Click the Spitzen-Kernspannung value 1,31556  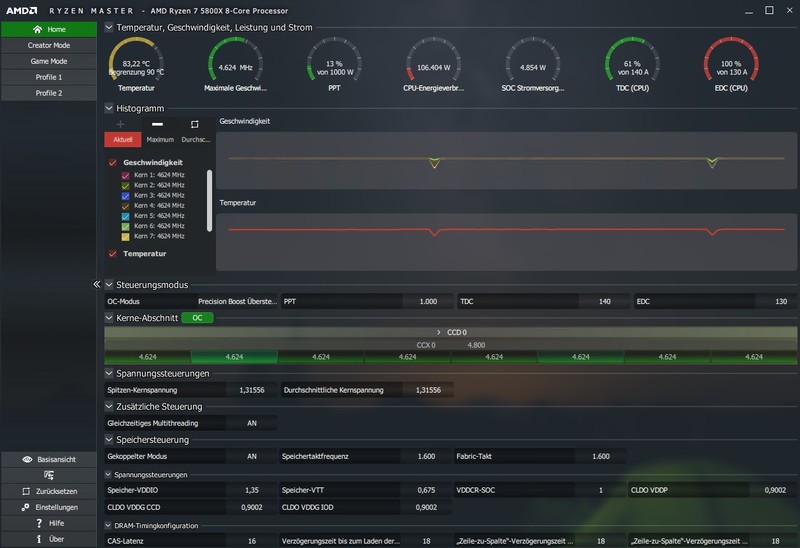click(x=252, y=390)
